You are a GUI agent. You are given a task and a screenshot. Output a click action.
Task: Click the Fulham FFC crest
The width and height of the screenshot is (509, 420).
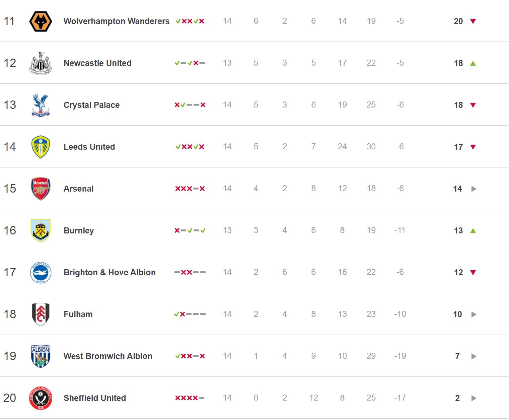coord(41,314)
